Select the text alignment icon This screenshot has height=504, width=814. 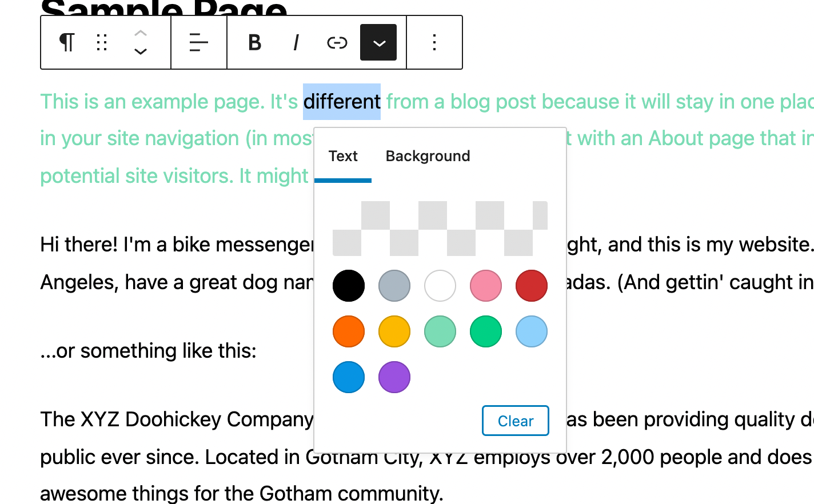[x=198, y=42]
